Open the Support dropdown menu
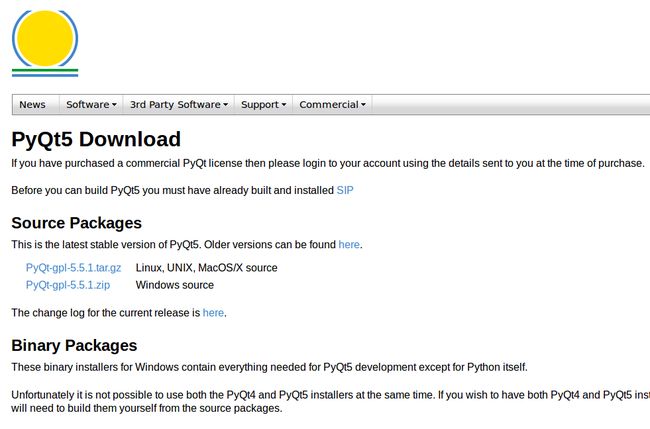650x429 pixels. coord(264,104)
